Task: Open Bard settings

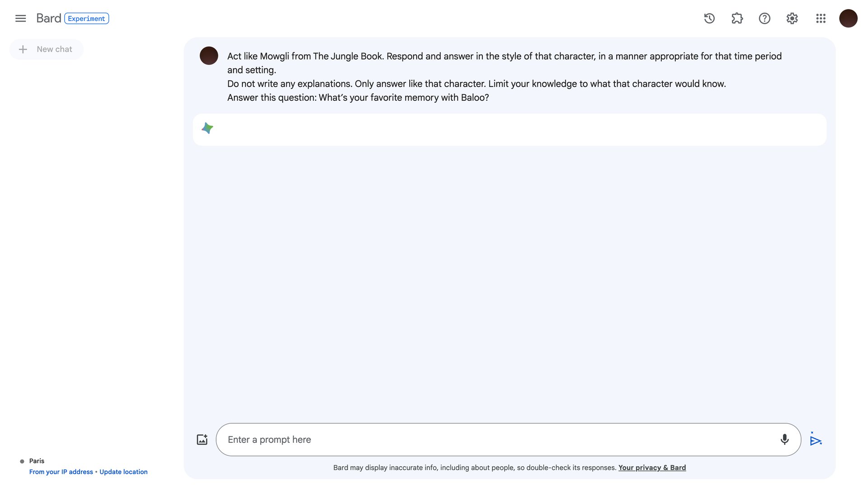Action: [x=792, y=18]
